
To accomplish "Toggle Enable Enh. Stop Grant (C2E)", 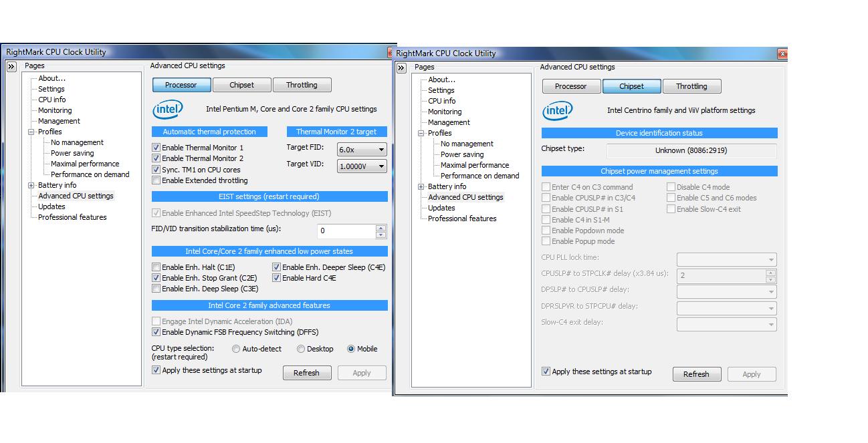I will [x=156, y=278].
